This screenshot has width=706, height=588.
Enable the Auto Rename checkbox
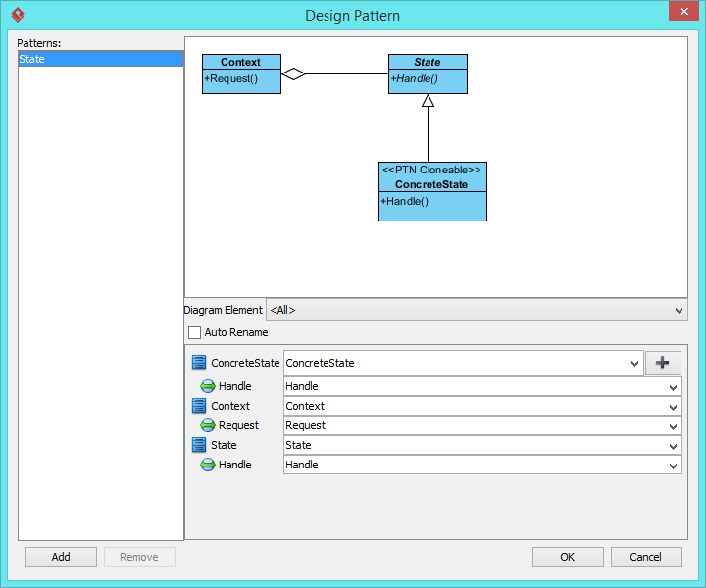(194, 333)
